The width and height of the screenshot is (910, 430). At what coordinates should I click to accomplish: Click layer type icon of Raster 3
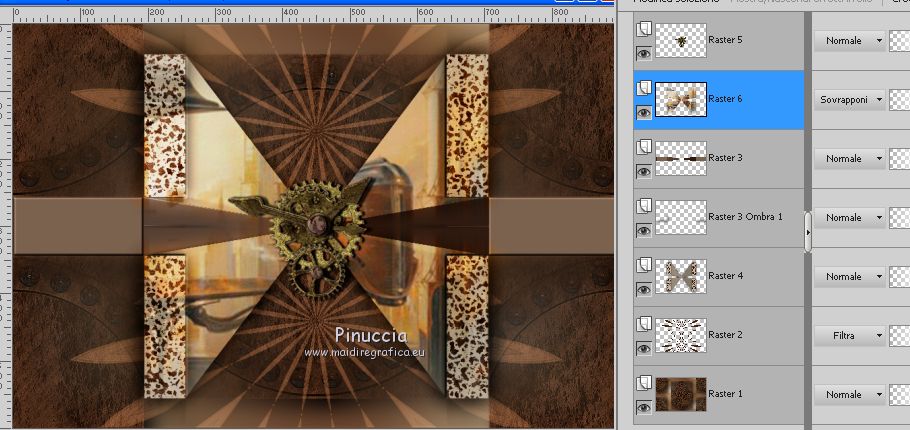click(x=644, y=147)
